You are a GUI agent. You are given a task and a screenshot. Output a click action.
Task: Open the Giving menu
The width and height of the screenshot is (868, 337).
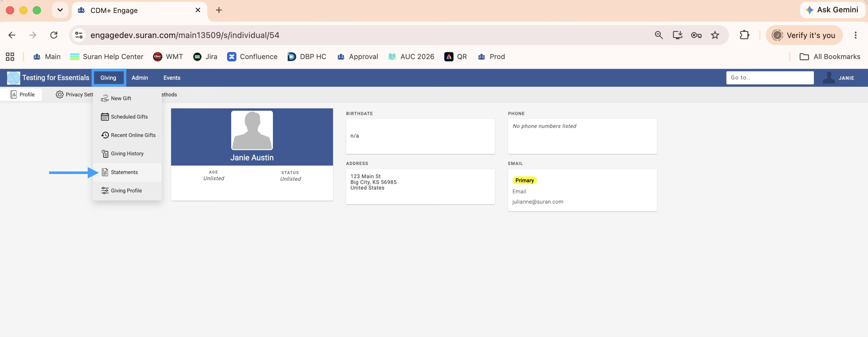pyautogui.click(x=108, y=78)
